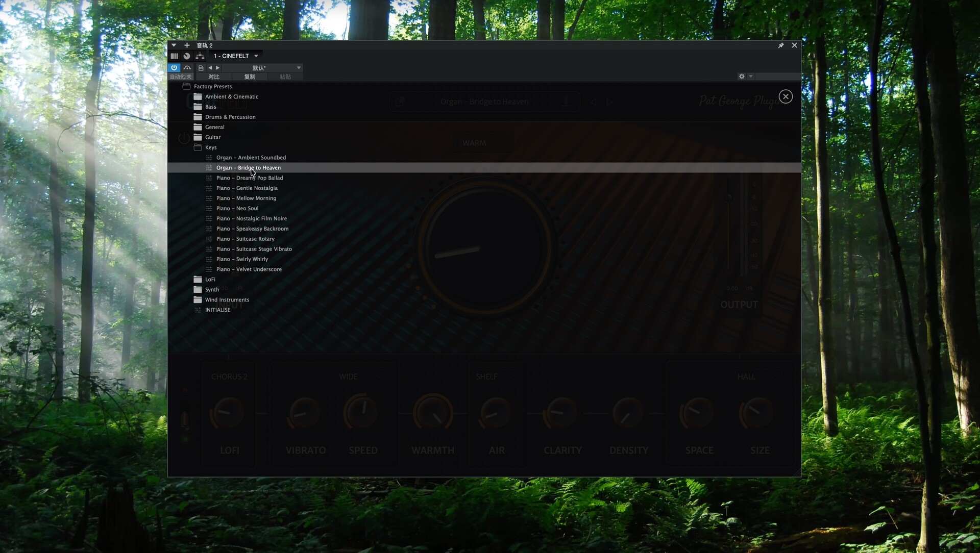Go to previous preset with left arrow
The image size is (980, 553).
pos(210,68)
